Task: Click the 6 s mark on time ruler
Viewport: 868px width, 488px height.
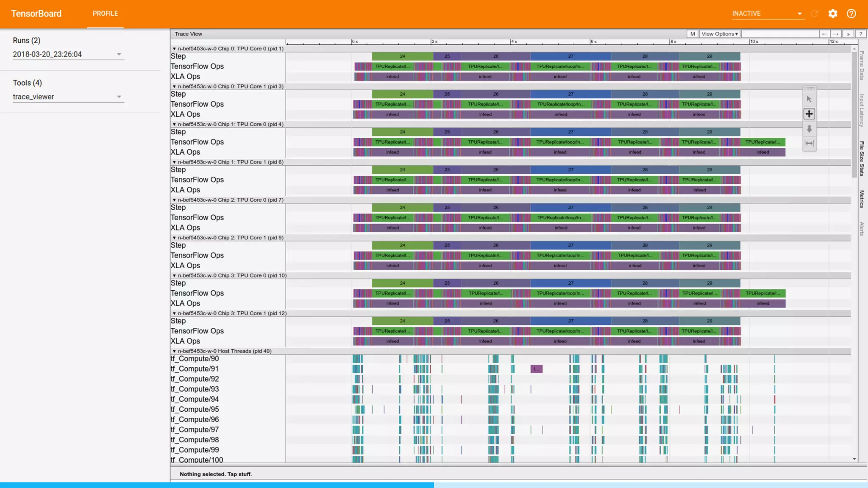Action: pos(593,42)
